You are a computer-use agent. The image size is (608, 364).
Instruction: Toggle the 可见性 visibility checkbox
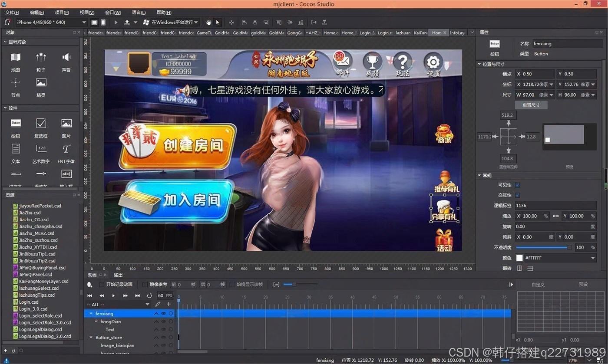518,185
